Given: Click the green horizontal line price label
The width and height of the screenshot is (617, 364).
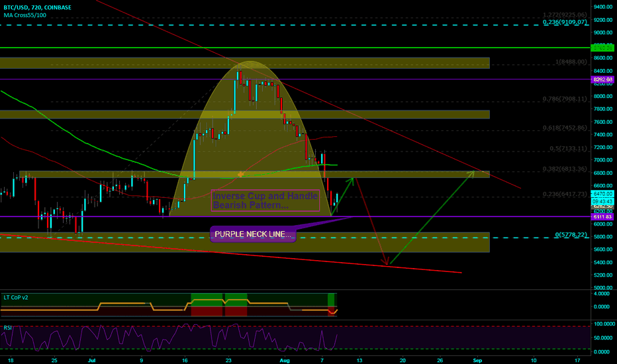Looking at the screenshot, I should coord(602,48).
